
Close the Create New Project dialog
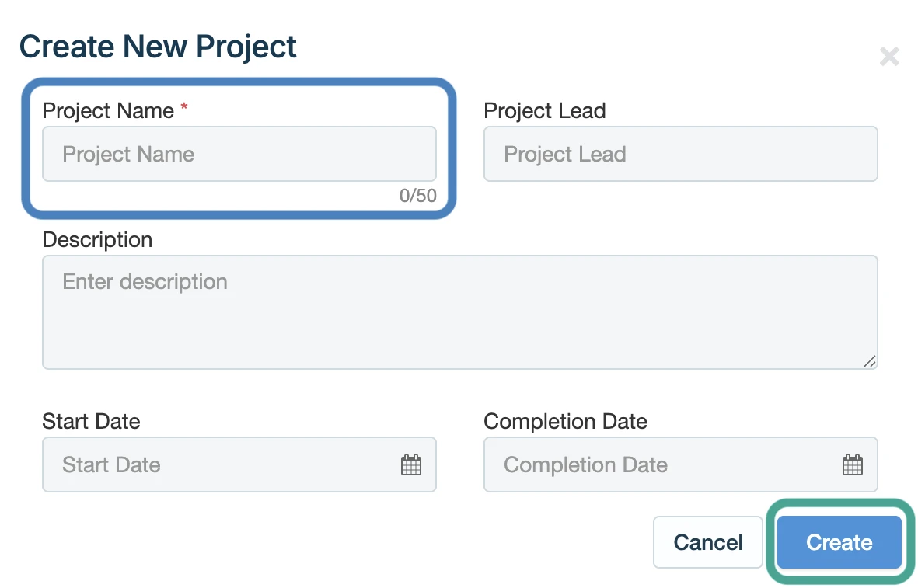click(889, 56)
